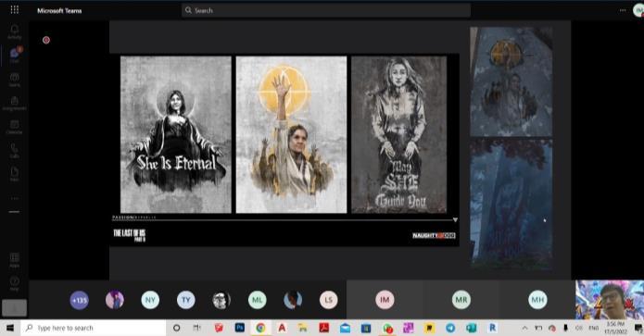Open Files in the Teams sidebar
Screen dimensions: 644x336
pos(15,174)
